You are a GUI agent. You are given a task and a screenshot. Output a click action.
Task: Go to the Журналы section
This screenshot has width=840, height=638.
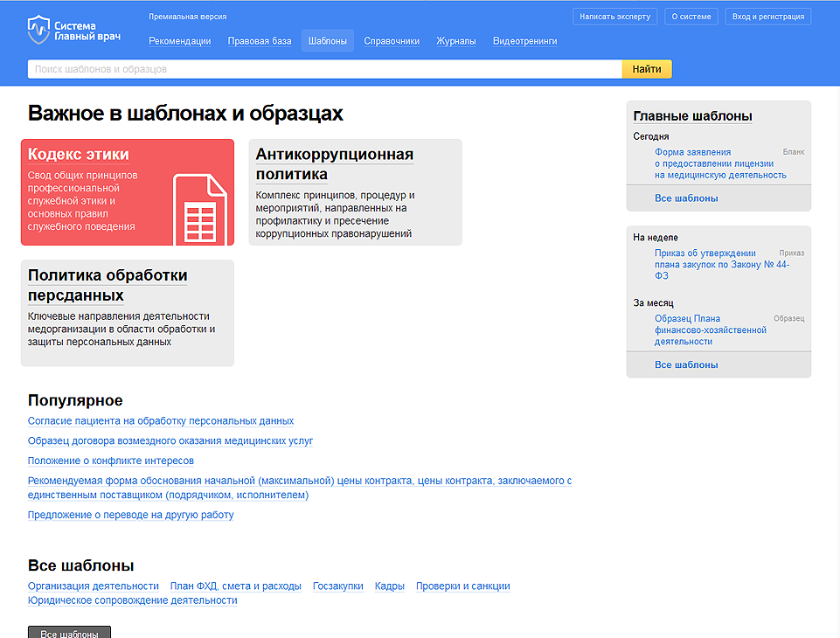coord(455,41)
